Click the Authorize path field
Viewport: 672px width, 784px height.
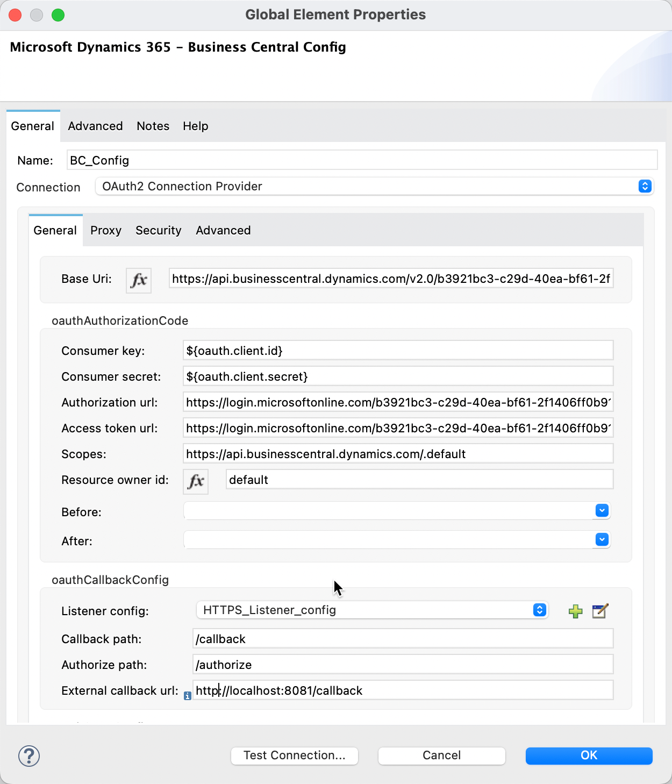coord(403,665)
